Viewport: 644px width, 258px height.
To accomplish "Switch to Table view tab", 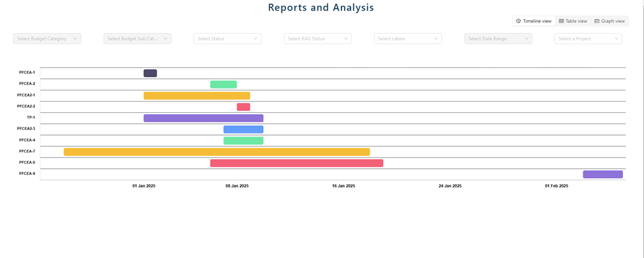I will (573, 21).
